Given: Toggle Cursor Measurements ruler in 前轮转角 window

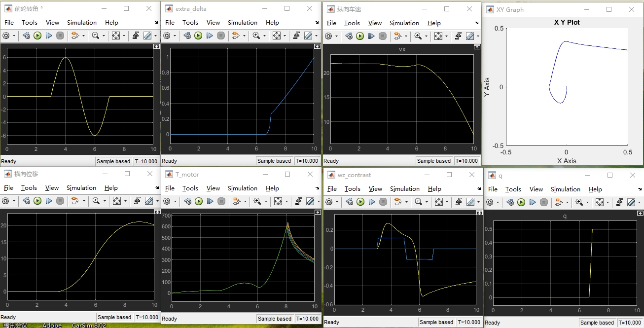Looking at the screenshot, I should pos(147,36).
